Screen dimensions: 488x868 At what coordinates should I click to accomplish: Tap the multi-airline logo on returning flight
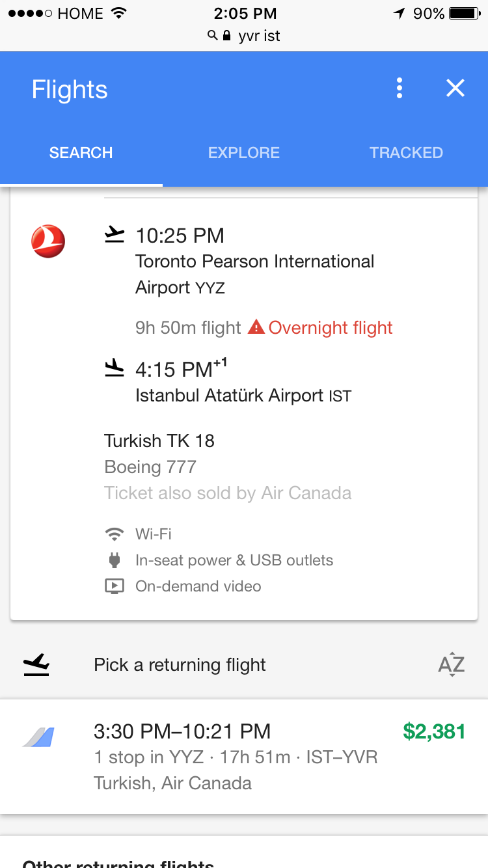[x=39, y=737]
